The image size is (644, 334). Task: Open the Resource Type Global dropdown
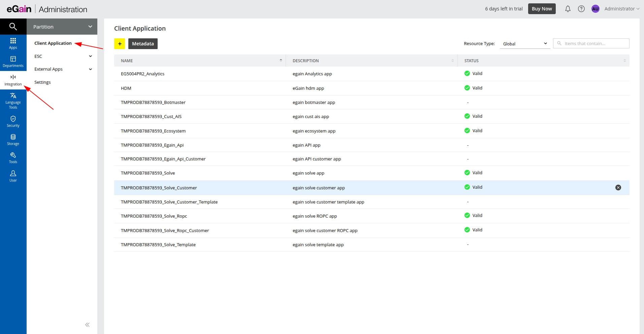[x=524, y=43]
